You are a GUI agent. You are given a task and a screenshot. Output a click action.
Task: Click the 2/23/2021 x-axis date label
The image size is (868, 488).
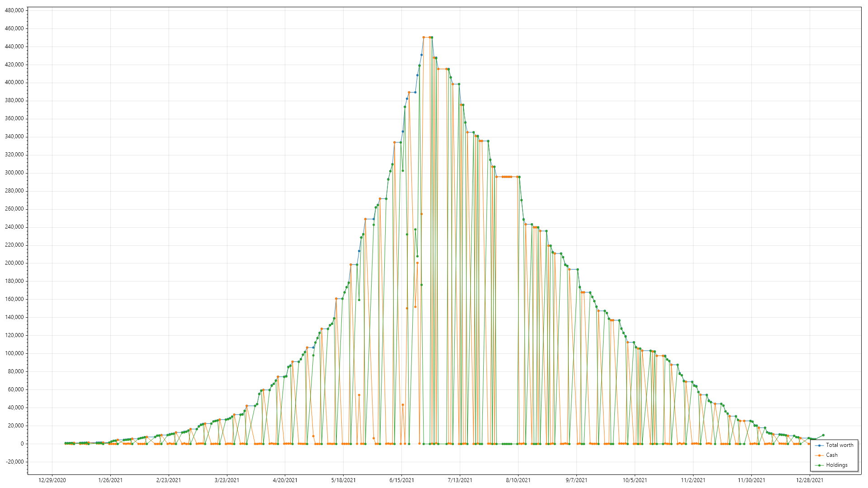(168, 480)
